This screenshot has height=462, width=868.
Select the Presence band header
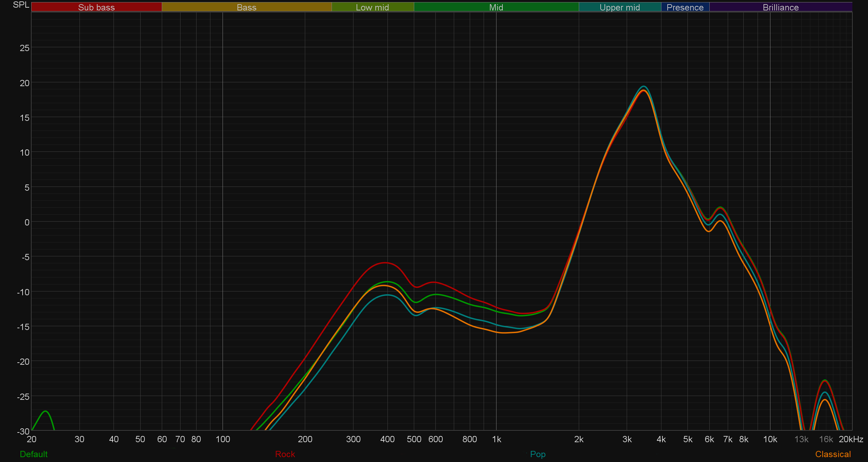tap(685, 7)
